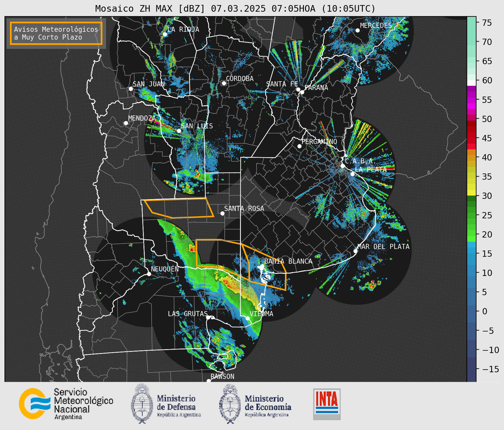This screenshot has height=430, width=504.
Task: Click the SAN LUIS city marker
Action: [179, 131]
